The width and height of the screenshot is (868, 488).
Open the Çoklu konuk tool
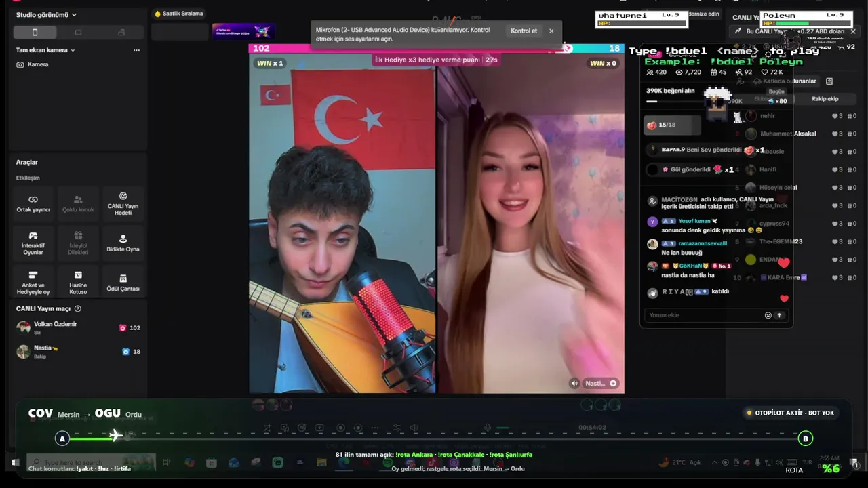pyautogui.click(x=78, y=203)
